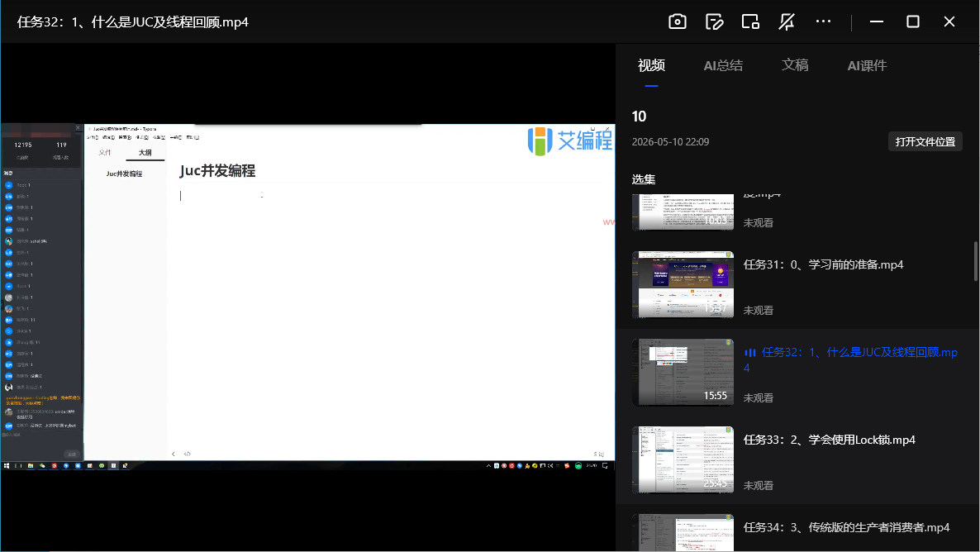
Task: Close the video player window
Action: pyautogui.click(x=949, y=21)
